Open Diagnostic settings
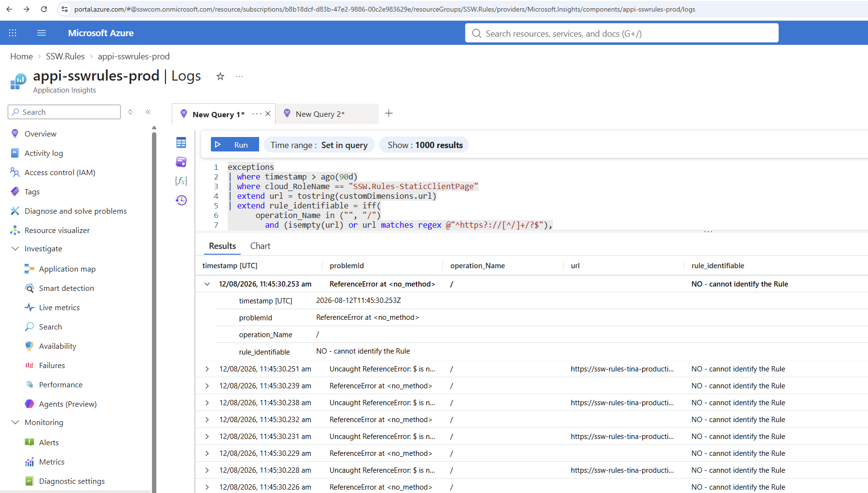Viewport: 868px width, 493px height. click(x=72, y=481)
